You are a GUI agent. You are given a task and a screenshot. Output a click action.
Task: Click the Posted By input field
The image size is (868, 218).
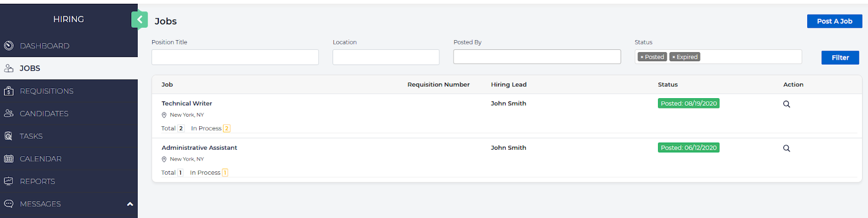(x=537, y=57)
